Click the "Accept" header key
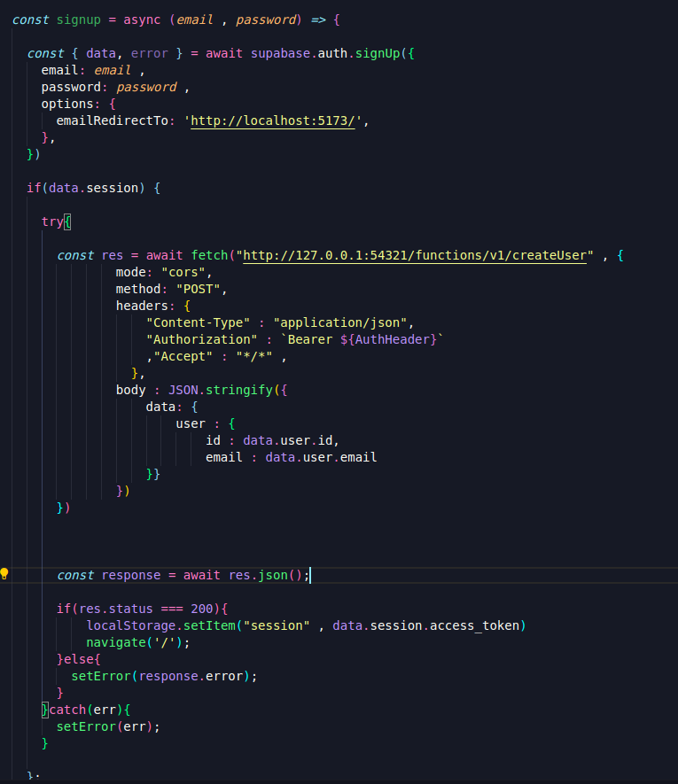678x784 pixels. 183,356
